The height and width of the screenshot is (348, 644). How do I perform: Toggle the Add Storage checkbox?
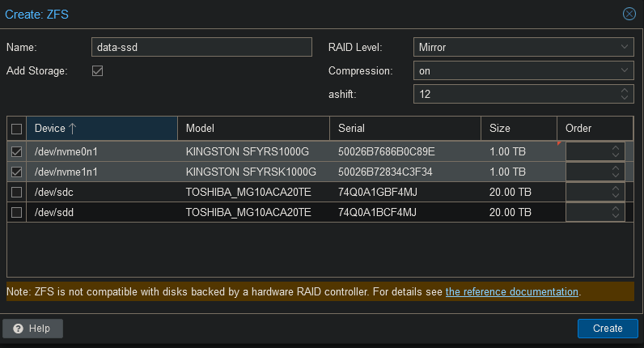coord(98,71)
